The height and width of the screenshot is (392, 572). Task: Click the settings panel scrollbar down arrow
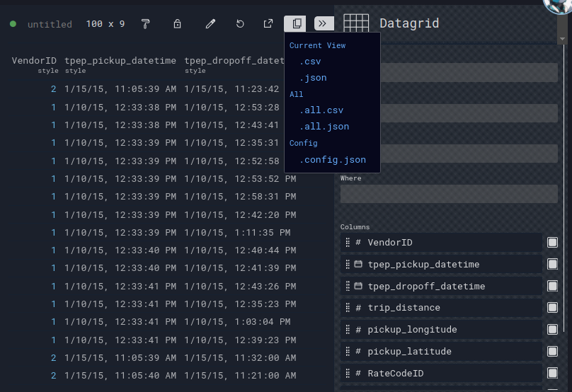562,39
